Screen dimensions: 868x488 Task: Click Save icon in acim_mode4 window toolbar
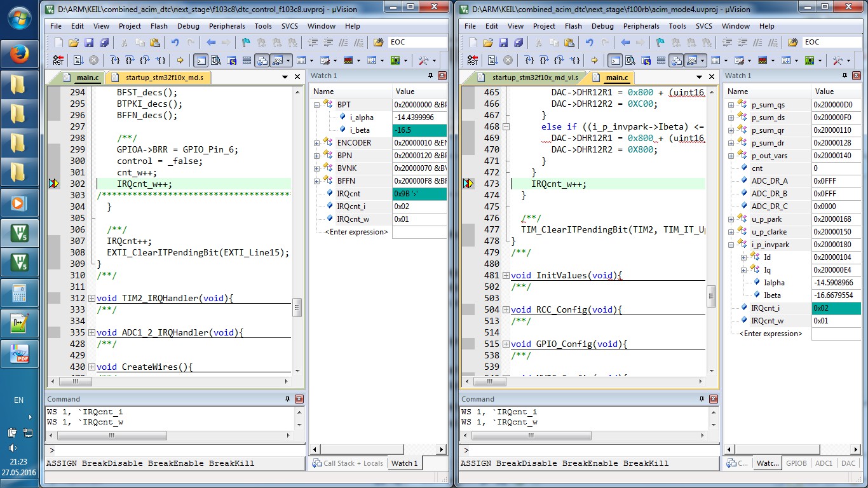503,43
